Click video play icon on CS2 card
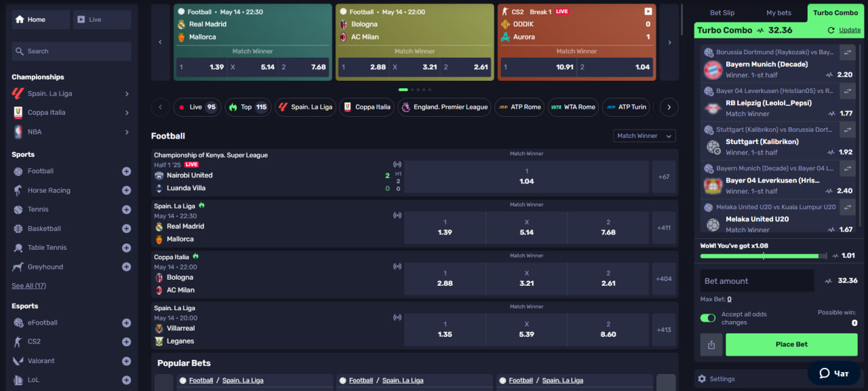Image resolution: width=868 pixels, height=391 pixels. (648, 12)
